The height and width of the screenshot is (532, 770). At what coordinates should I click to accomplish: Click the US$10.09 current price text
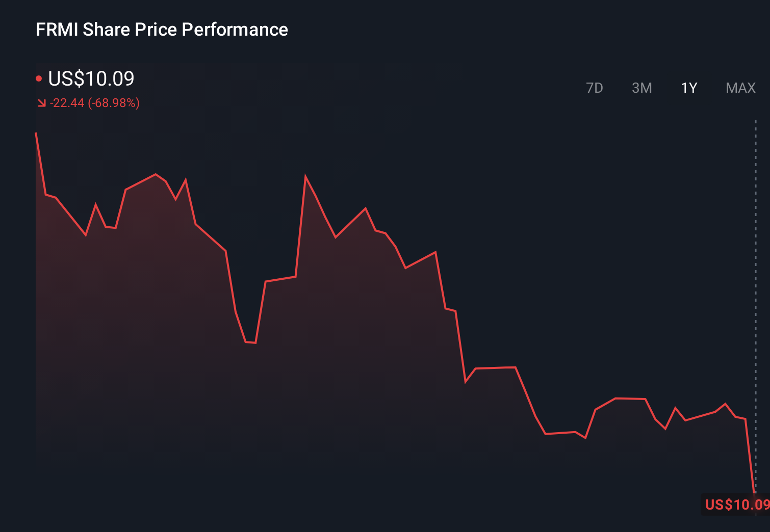91,79
